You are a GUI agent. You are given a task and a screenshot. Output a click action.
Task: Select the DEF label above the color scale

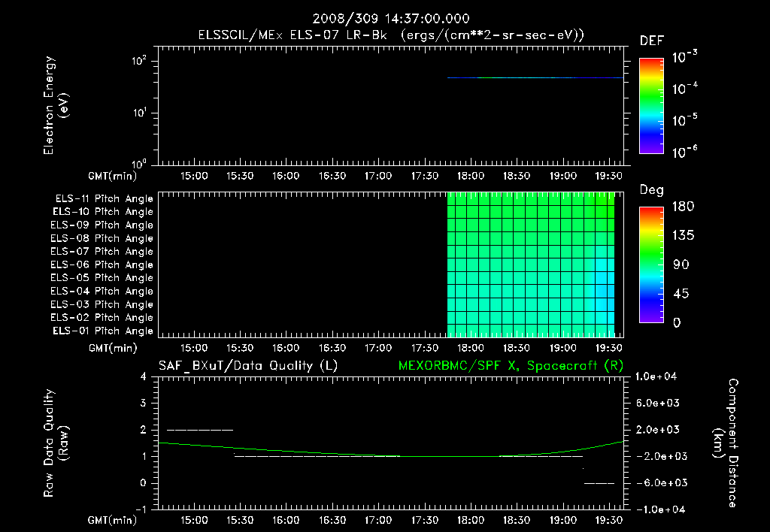coord(652,41)
